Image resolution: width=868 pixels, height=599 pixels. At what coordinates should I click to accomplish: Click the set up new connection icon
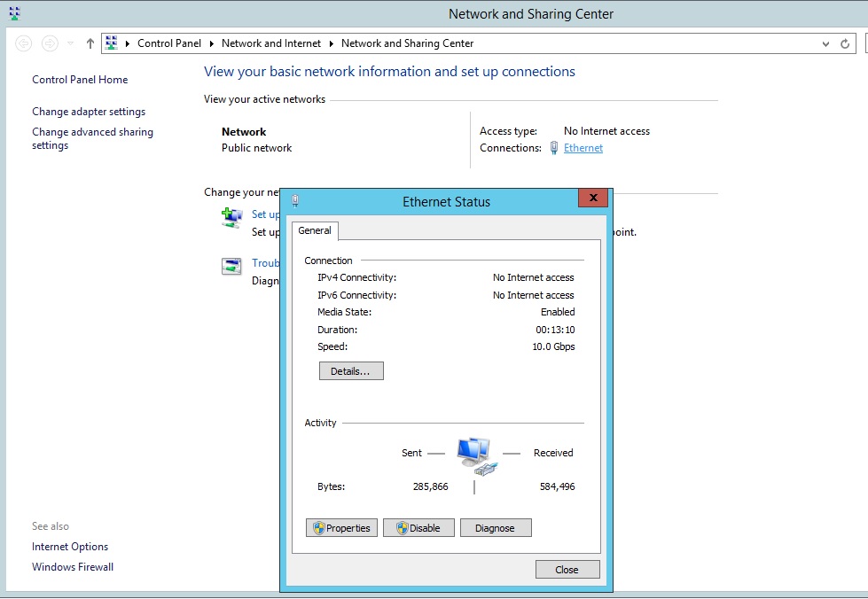coord(231,218)
